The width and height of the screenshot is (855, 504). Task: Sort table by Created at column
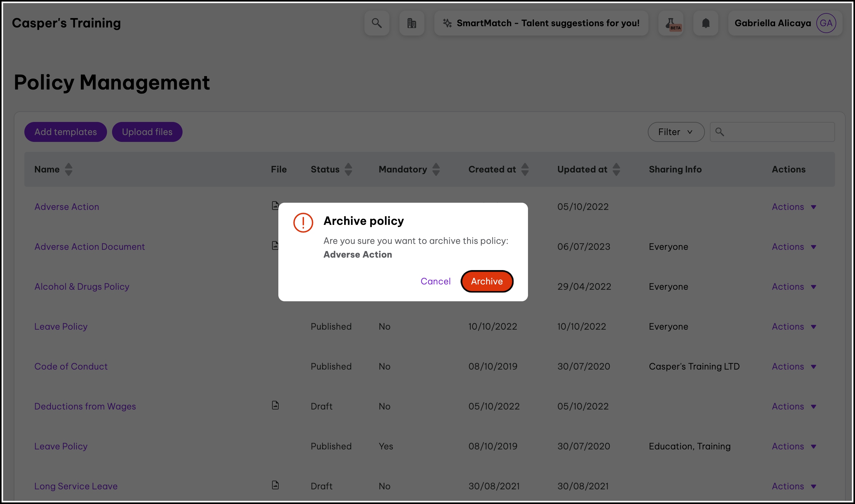(x=525, y=169)
